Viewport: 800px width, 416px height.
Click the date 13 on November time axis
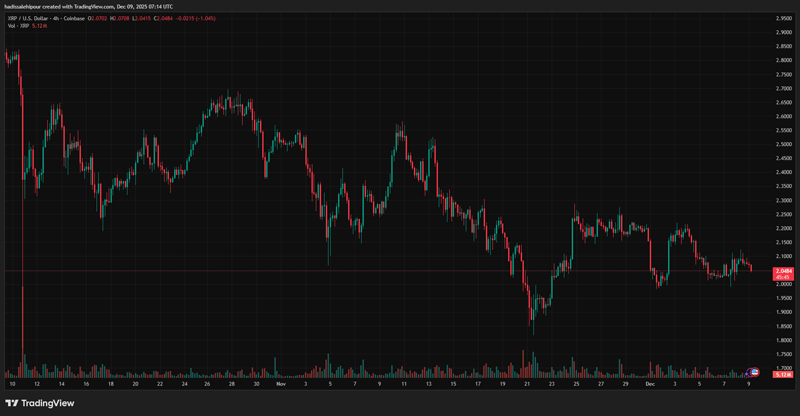(430, 383)
